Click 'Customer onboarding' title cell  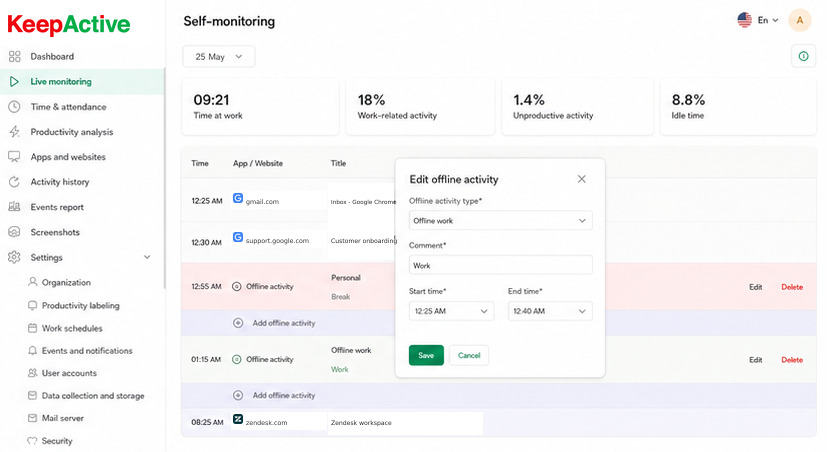363,241
